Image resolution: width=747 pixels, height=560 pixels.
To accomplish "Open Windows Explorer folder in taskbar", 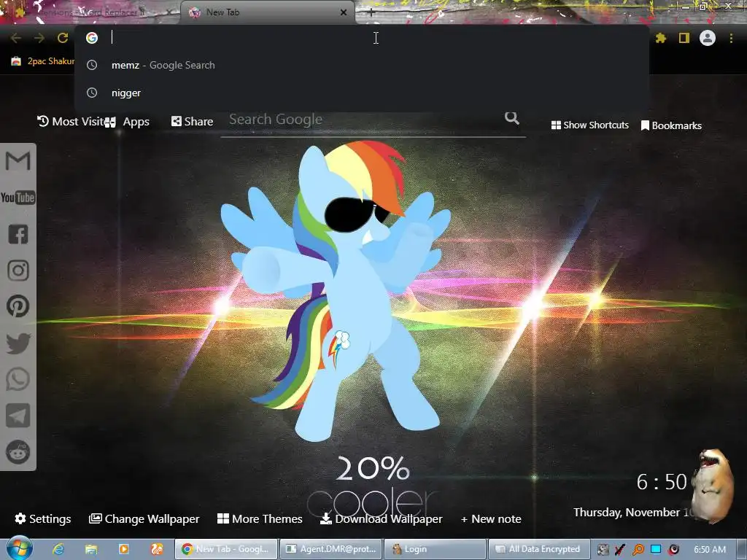I will pos(91,549).
